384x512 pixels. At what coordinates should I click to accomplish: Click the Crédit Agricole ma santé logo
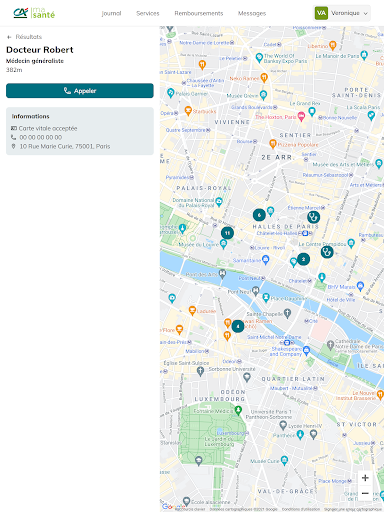34,13
